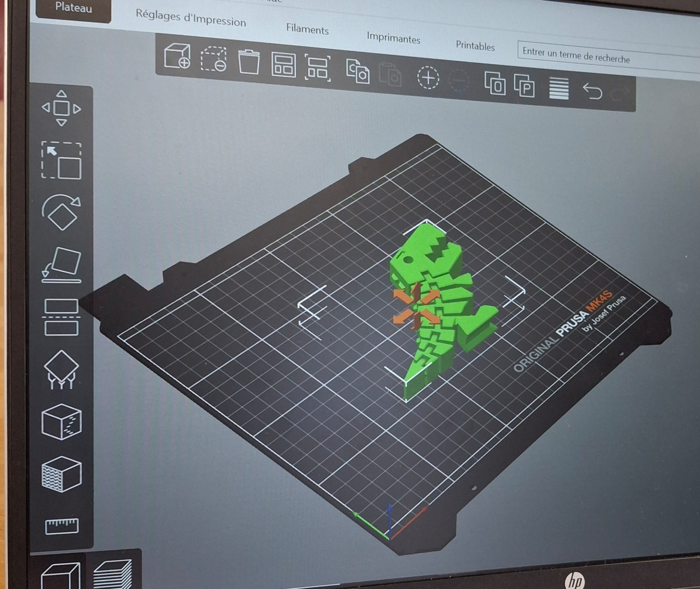Open the Réglages d'Impression tab

pos(191,18)
